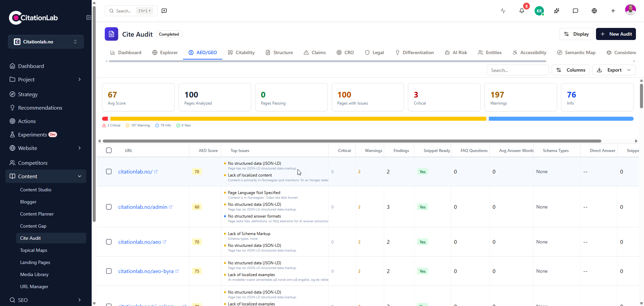
Task: Open the chat bubble icon
Action: [576, 11]
